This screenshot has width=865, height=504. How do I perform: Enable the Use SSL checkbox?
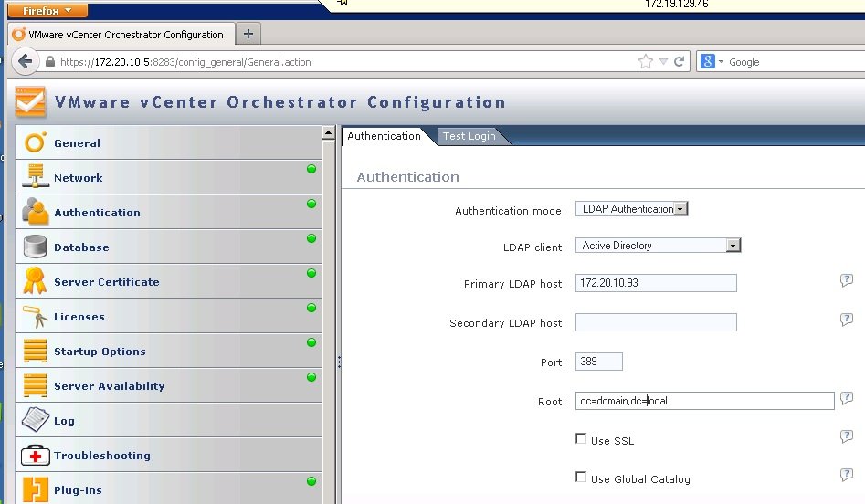point(581,438)
